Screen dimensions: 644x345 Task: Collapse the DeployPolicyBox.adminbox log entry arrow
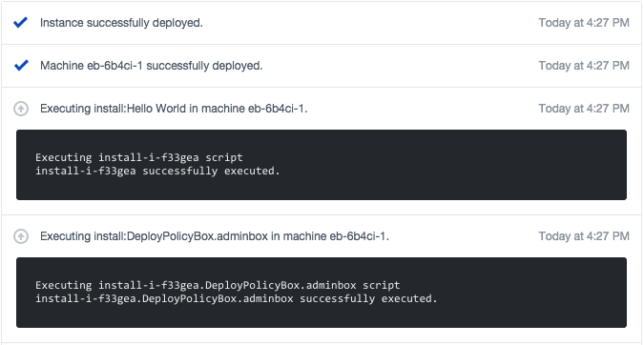[21, 236]
